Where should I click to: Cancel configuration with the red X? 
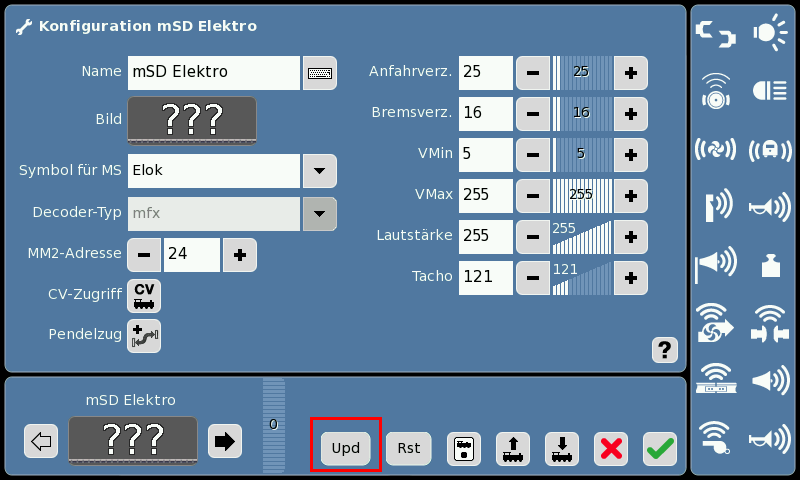tap(611, 449)
